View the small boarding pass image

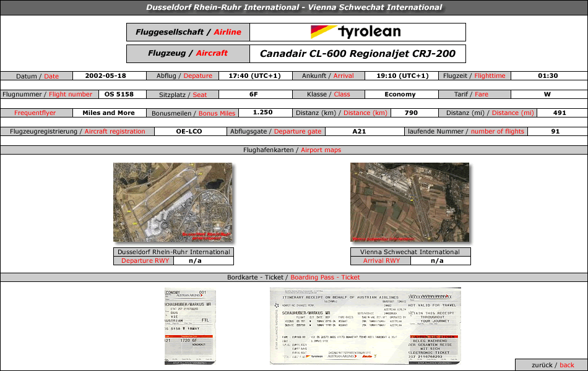click(x=190, y=326)
